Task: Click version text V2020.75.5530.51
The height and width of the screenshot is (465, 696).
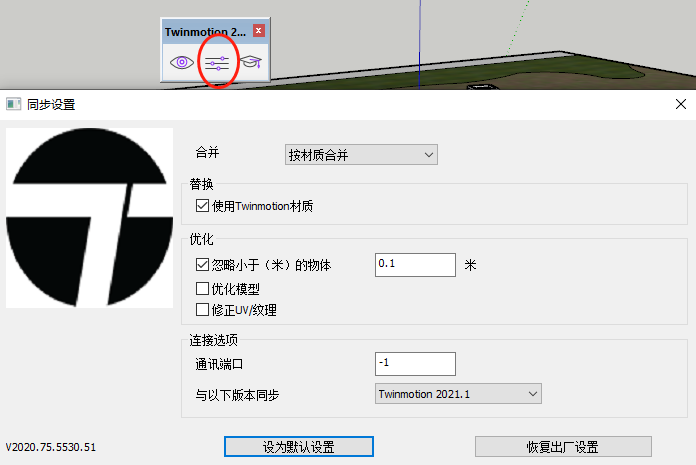Action: click(x=51, y=447)
